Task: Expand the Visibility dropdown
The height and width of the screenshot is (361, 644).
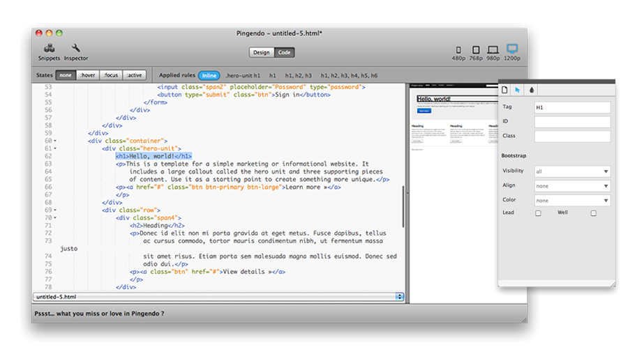Action: [572, 171]
